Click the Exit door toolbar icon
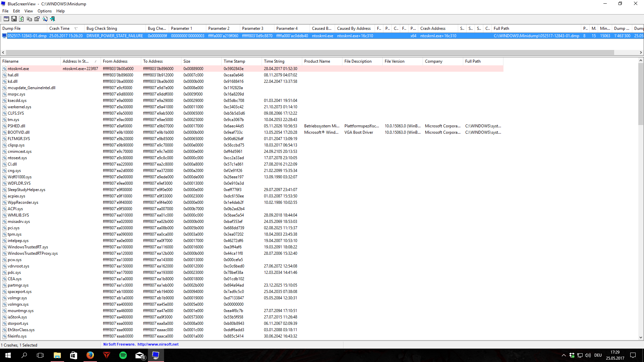 [53, 19]
